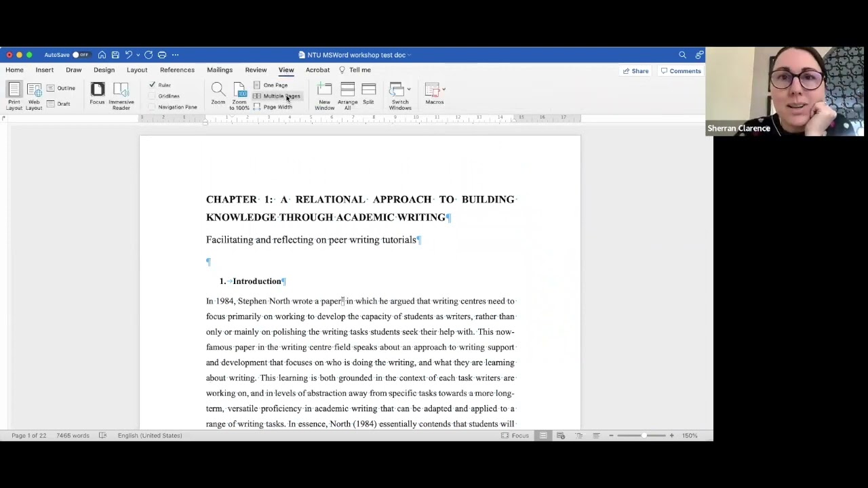Save the document using disk icon

click(x=115, y=55)
